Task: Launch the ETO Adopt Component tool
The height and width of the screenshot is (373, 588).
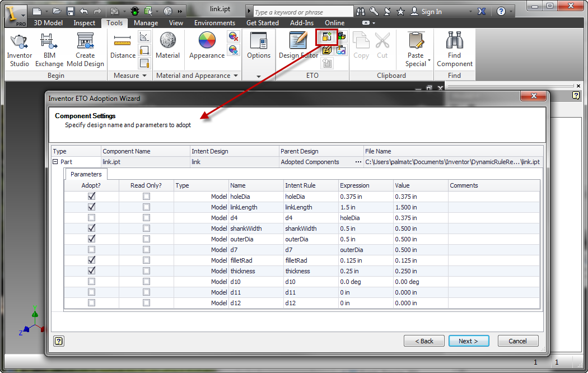Action: pyautogui.click(x=327, y=37)
